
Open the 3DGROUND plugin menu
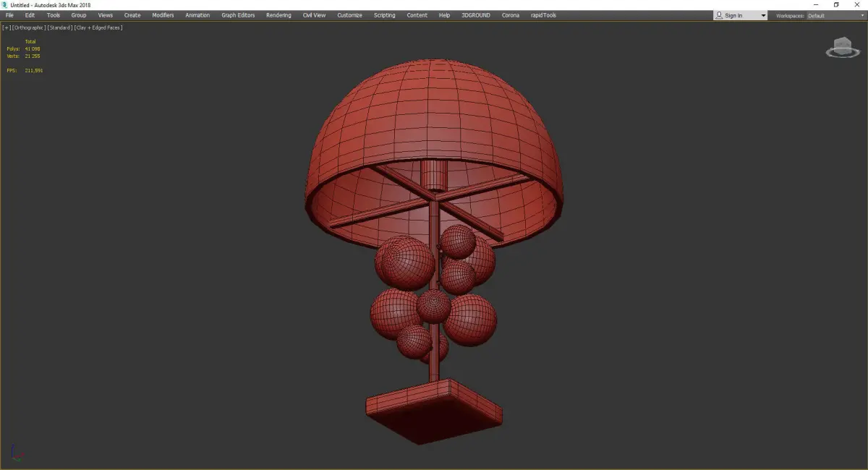click(475, 15)
